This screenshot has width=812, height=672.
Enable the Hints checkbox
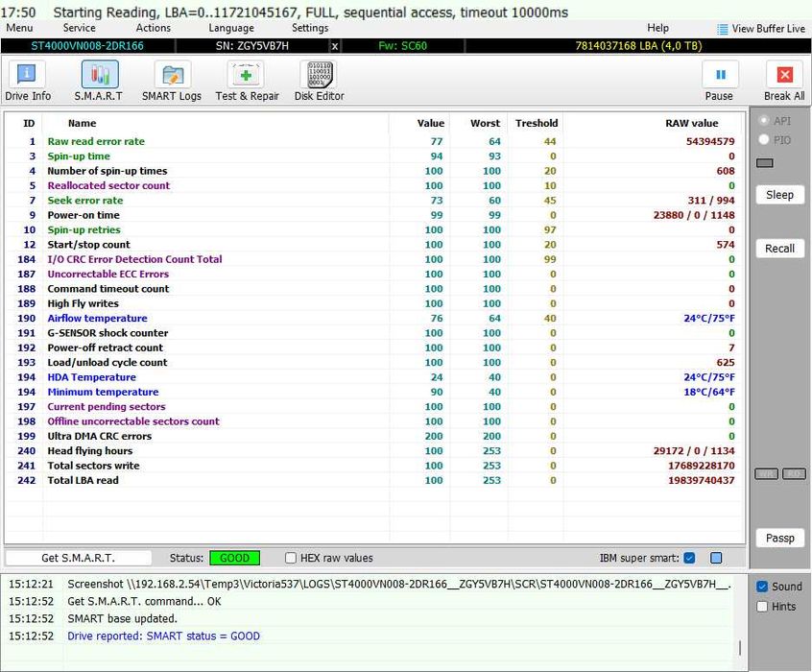coord(762,607)
